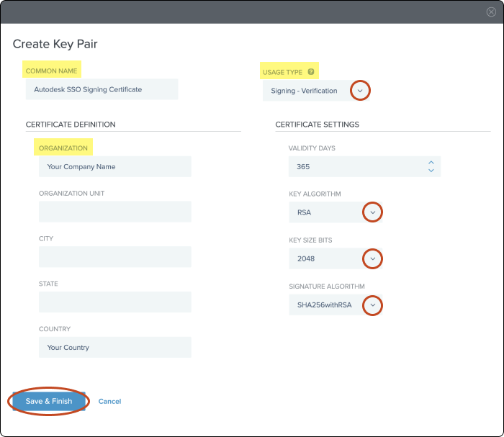Expand the Signature Algorithm dropdown
This screenshot has width=504, height=437.
coord(372,305)
